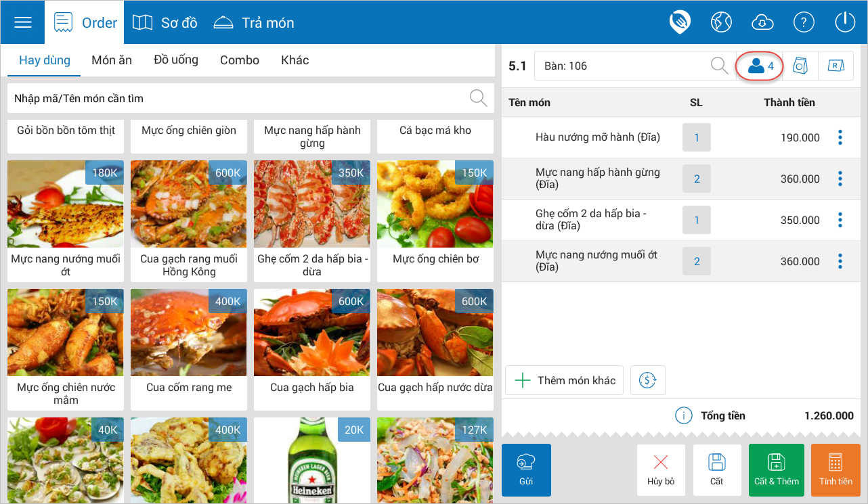Switch to the Đồ uống tab
The width and height of the screenshot is (868, 504).
click(176, 60)
